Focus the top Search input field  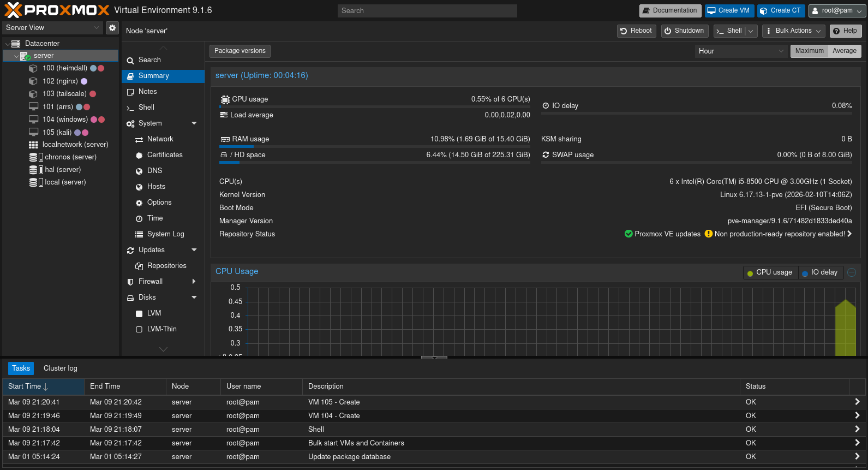pyautogui.click(x=427, y=11)
